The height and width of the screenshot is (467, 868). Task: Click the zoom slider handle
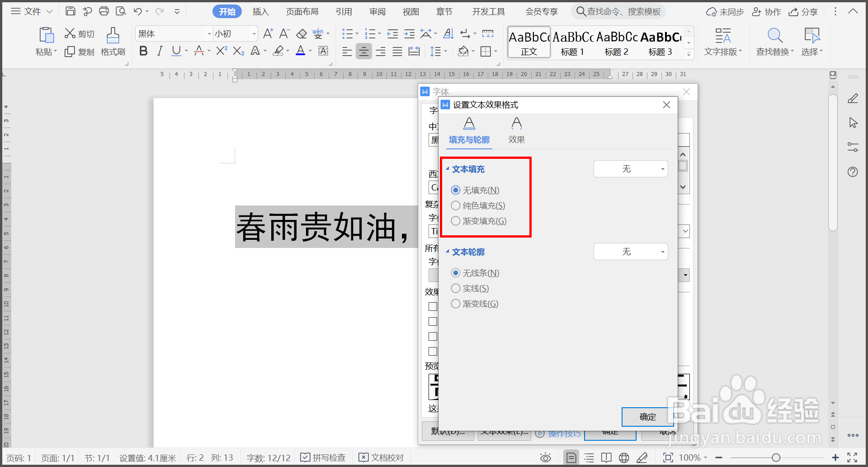(776, 457)
